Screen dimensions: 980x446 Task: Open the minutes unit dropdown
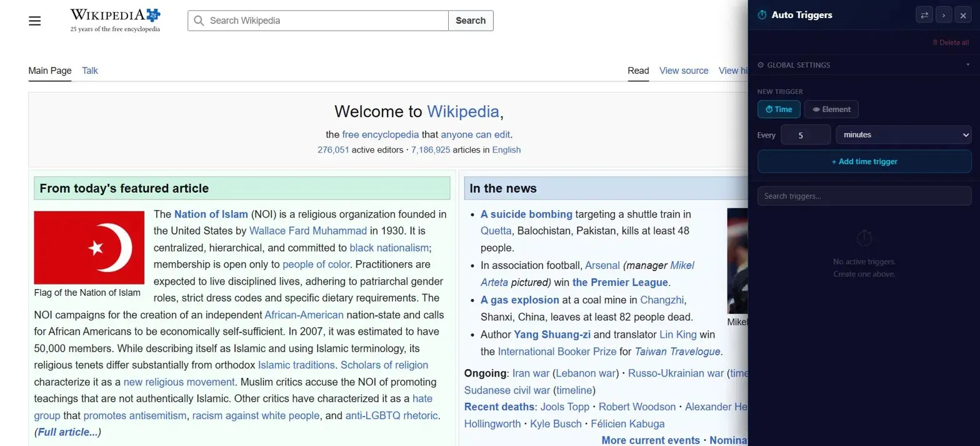pyautogui.click(x=904, y=134)
